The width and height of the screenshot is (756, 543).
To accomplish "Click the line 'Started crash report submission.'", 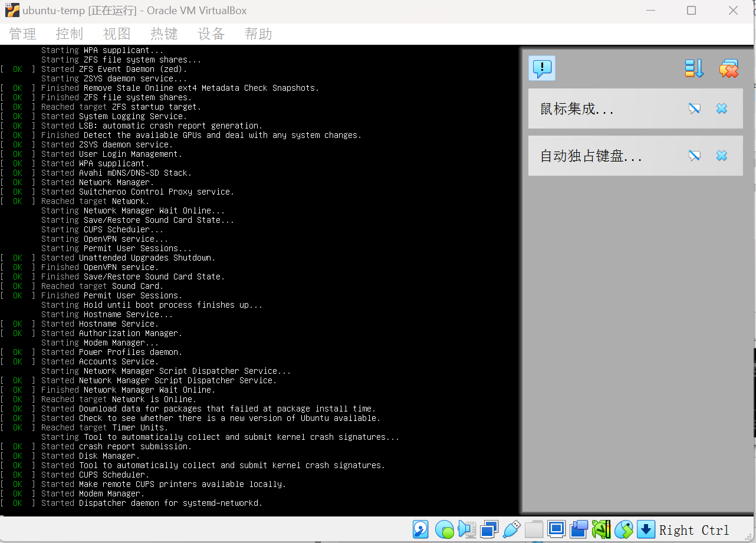I will pos(116,446).
